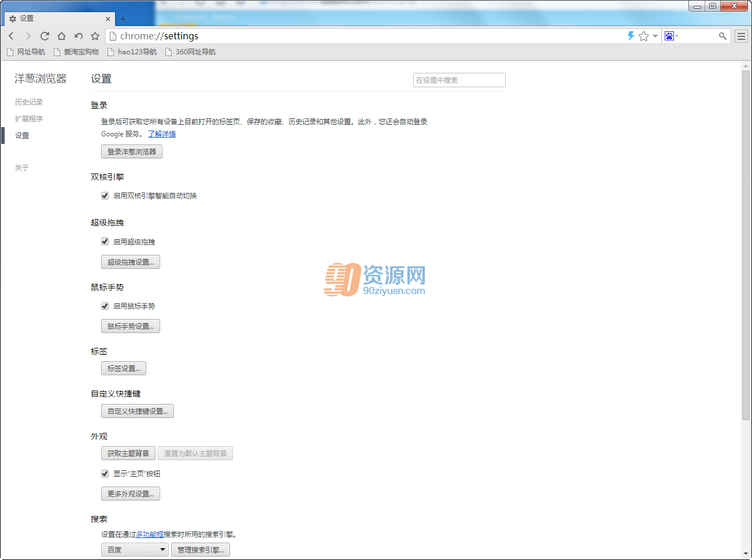Click the page icon inside the address bar

tap(113, 36)
